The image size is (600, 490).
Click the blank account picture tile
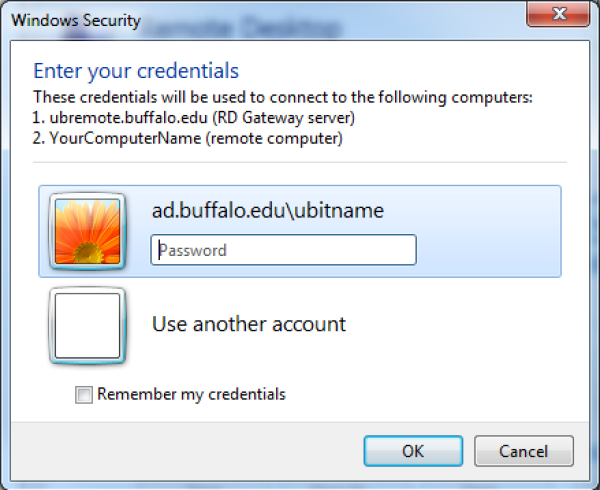(88, 325)
